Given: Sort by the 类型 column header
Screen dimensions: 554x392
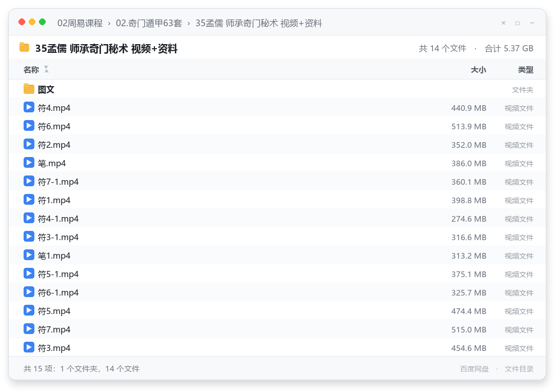Looking at the screenshot, I should pos(525,70).
